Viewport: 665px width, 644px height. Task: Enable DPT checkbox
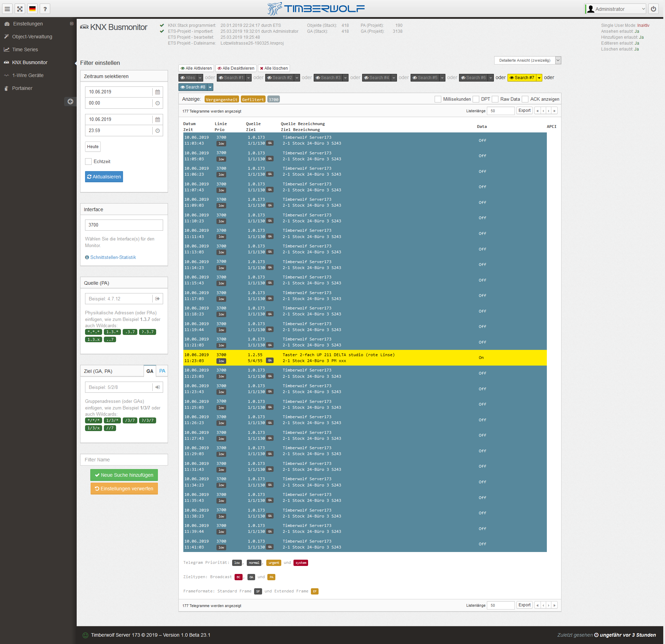tap(476, 99)
